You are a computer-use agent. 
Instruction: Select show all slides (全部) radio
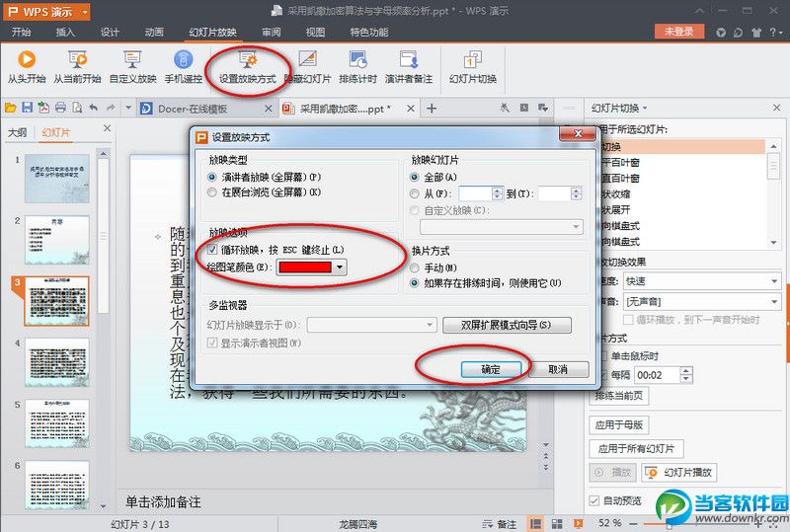pyautogui.click(x=414, y=177)
